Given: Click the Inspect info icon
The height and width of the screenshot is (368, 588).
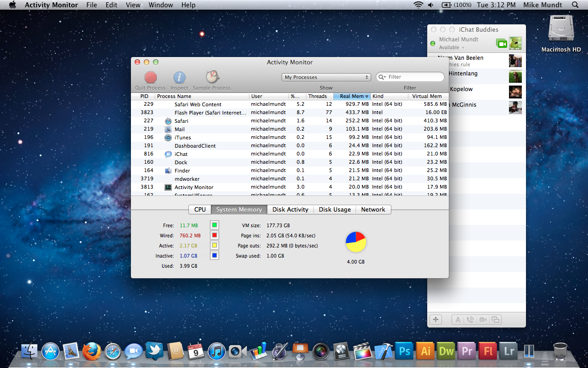Looking at the screenshot, I should tap(179, 77).
